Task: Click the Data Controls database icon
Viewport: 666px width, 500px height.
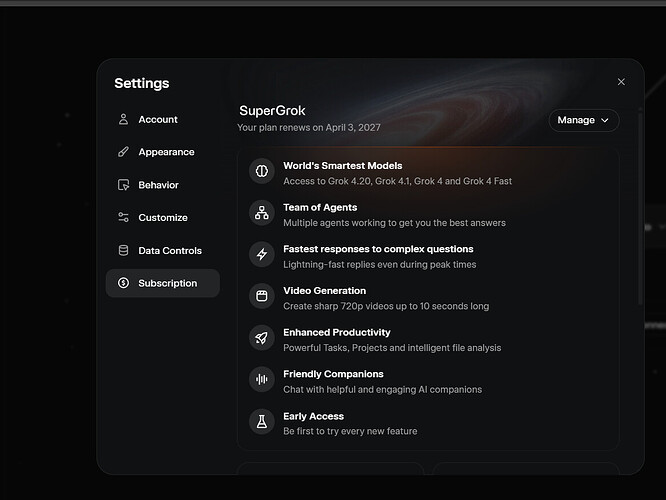Action: (x=123, y=250)
